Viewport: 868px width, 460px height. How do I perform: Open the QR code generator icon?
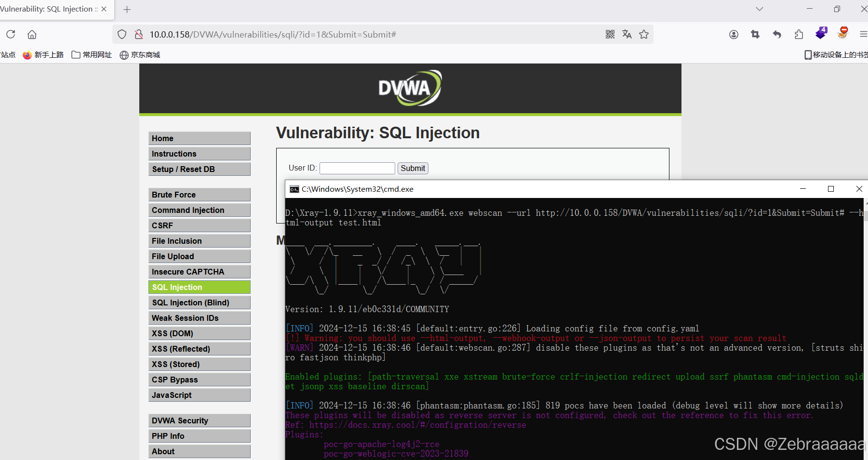coord(610,34)
